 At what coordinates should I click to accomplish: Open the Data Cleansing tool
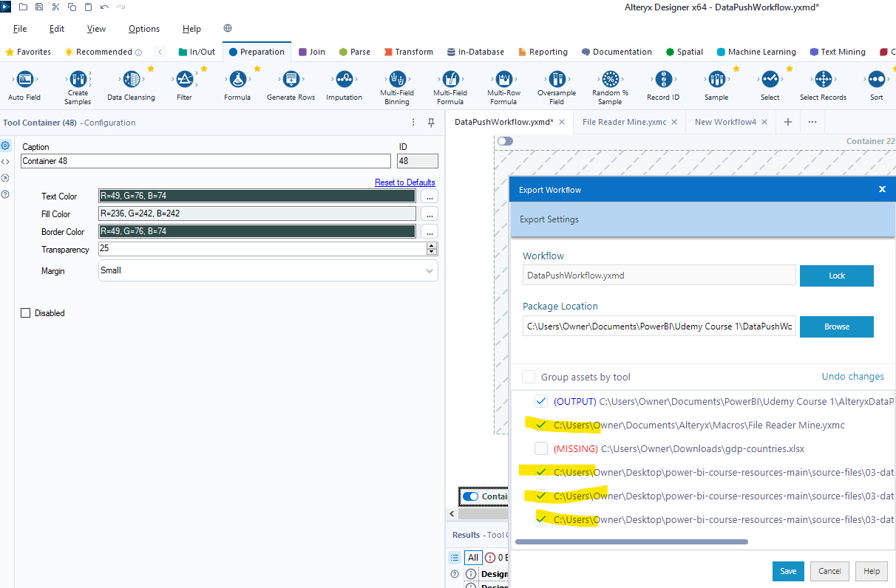[x=131, y=81]
